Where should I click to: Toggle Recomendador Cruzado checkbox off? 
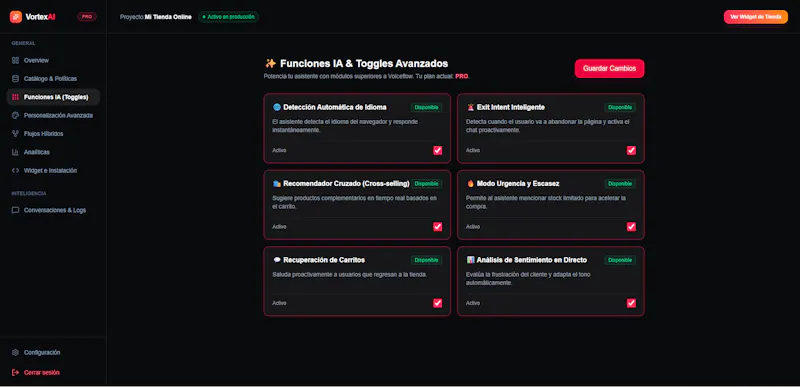(x=437, y=226)
